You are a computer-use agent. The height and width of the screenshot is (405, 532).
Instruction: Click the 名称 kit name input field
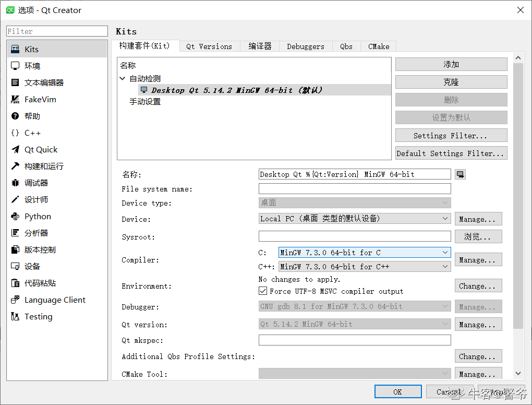(x=355, y=174)
